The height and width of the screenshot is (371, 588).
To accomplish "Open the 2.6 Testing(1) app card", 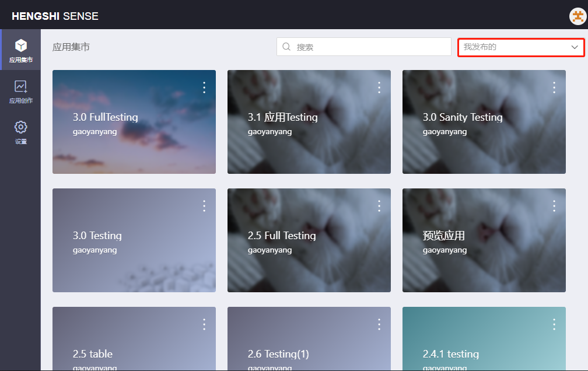I will tap(309, 339).
